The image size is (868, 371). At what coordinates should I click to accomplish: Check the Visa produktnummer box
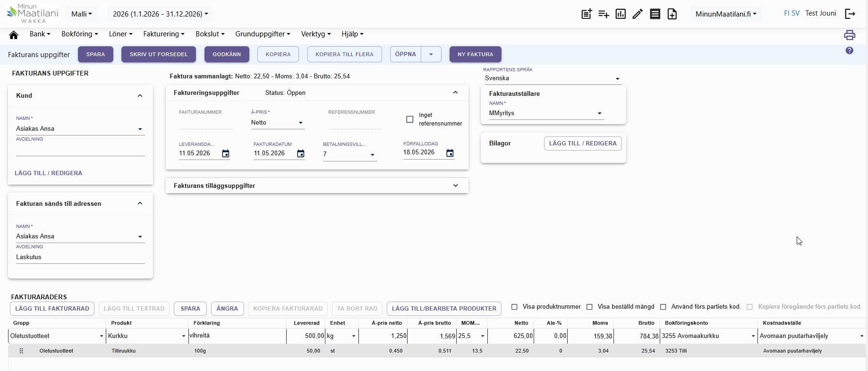(515, 307)
